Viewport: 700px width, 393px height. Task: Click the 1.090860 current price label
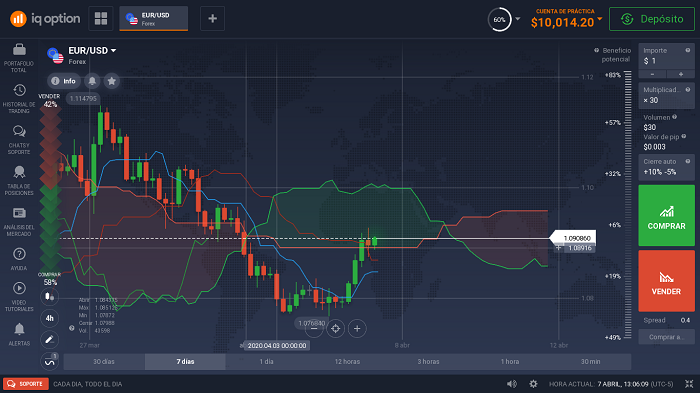573,238
